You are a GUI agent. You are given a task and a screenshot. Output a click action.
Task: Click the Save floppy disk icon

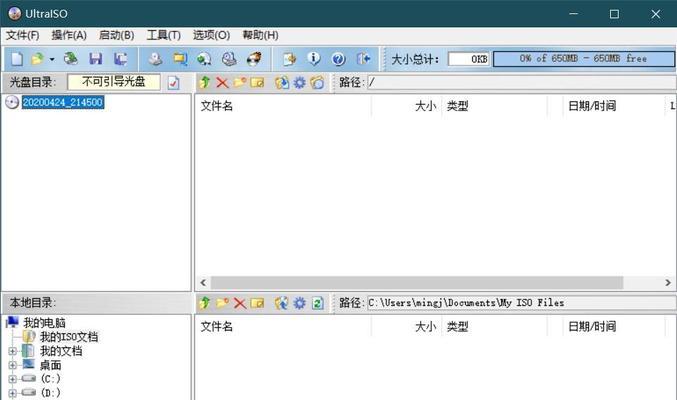click(x=95, y=59)
